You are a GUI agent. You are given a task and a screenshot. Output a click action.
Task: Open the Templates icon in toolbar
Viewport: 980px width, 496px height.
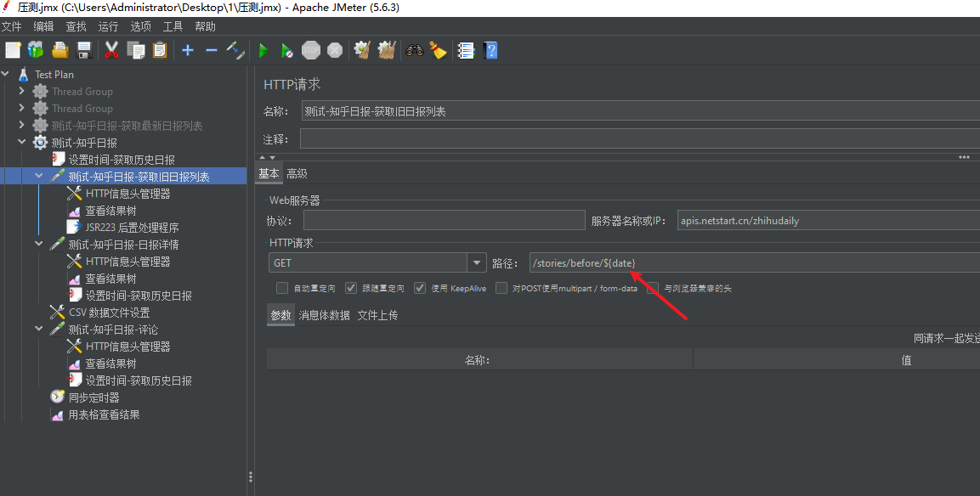click(x=37, y=50)
